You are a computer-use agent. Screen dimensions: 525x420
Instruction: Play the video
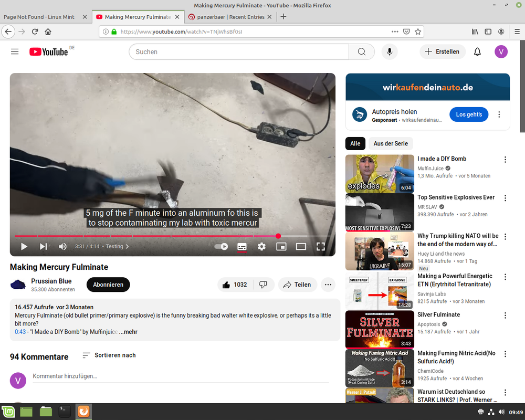(24, 247)
